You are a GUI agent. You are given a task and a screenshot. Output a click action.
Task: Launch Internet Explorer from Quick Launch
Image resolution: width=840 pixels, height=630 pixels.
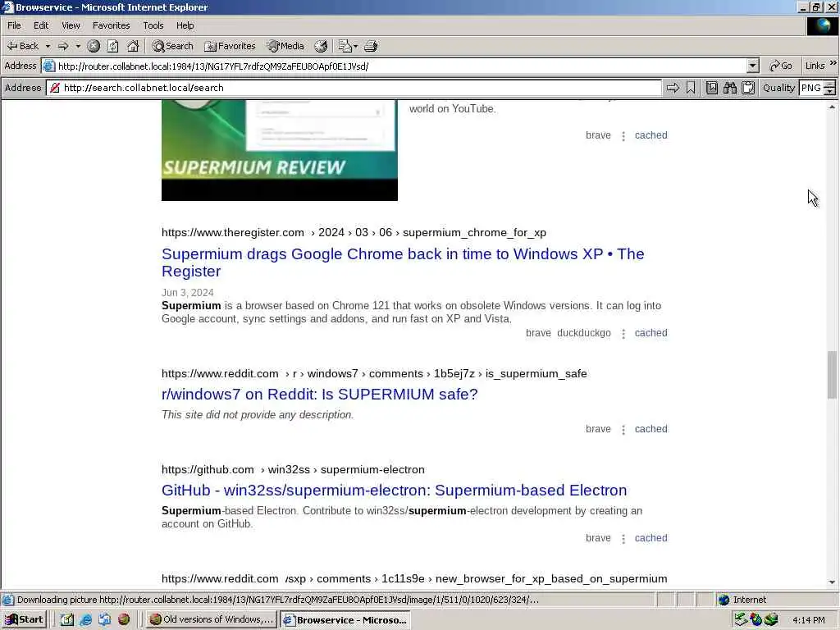(x=85, y=620)
